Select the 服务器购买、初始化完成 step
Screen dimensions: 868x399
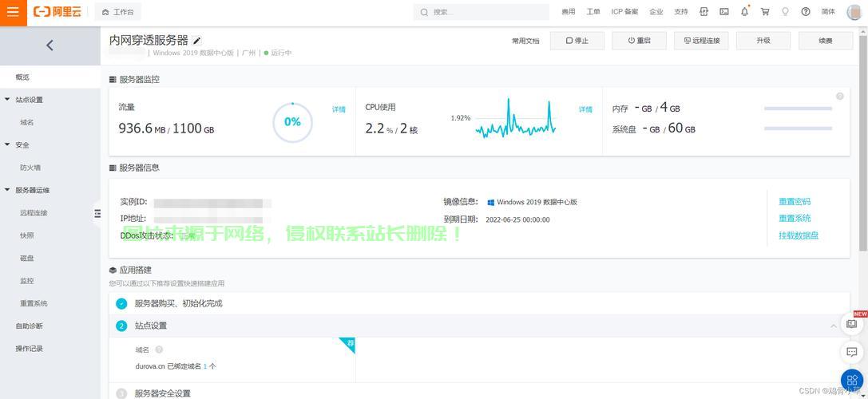tap(479, 304)
